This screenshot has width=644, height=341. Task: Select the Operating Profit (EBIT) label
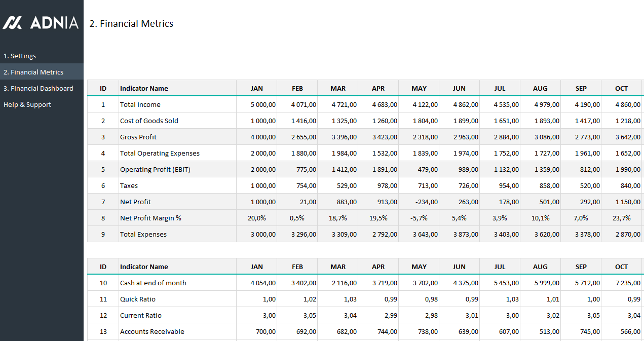[x=155, y=170]
